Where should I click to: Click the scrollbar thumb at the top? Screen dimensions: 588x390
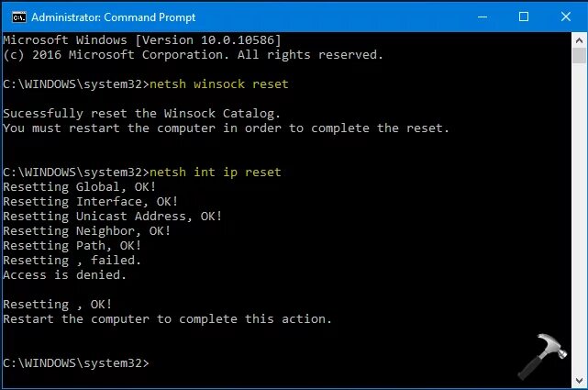click(580, 55)
